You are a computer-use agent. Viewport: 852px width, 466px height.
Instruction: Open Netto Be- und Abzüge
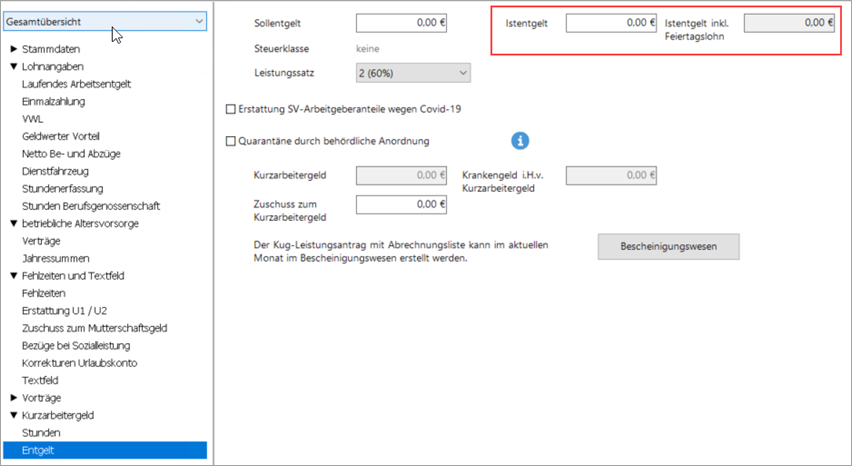pyautogui.click(x=71, y=154)
